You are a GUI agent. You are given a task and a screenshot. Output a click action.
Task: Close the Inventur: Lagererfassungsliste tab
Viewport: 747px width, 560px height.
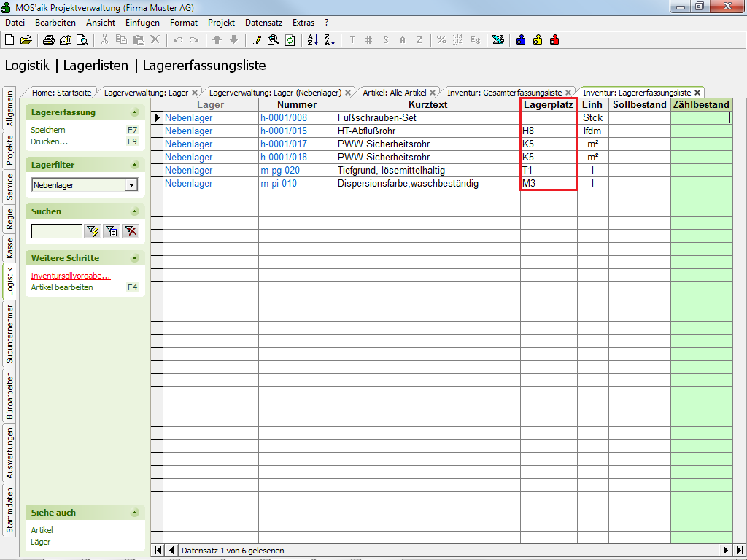(697, 93)
